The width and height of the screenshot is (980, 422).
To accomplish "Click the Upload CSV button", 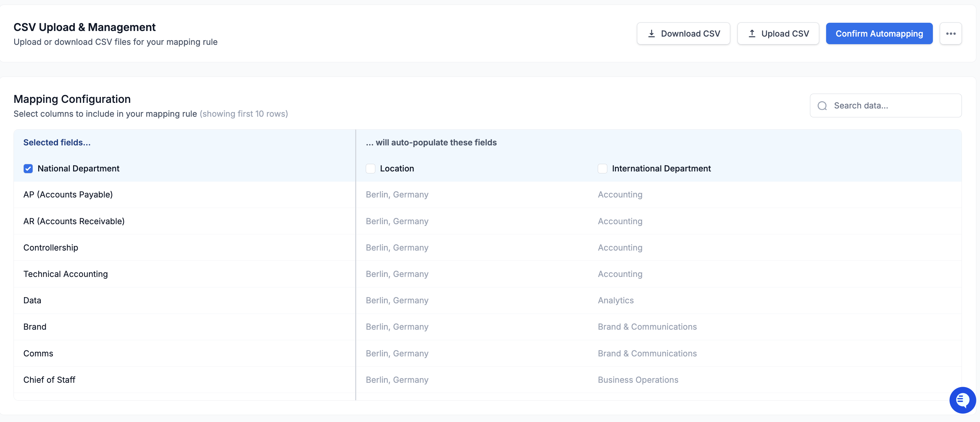I will click(778, 34).
